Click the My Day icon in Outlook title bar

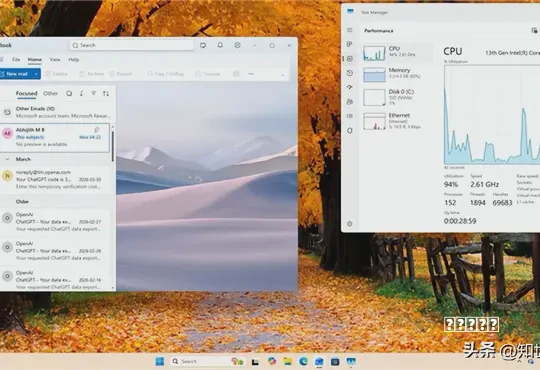tap(203, 45)
